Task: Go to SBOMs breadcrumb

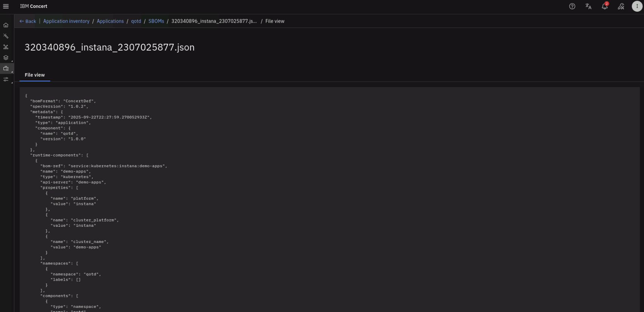Action: pyautogui.click(x=156, y=21)
